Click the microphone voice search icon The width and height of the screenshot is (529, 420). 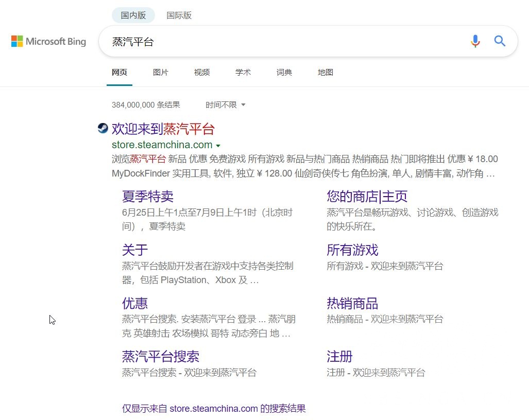tap(475, 41)
